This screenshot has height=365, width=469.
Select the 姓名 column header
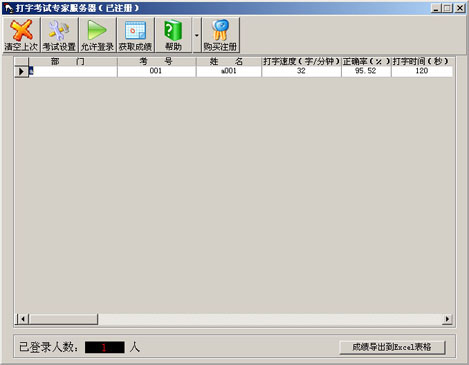[x=229, y=61]
